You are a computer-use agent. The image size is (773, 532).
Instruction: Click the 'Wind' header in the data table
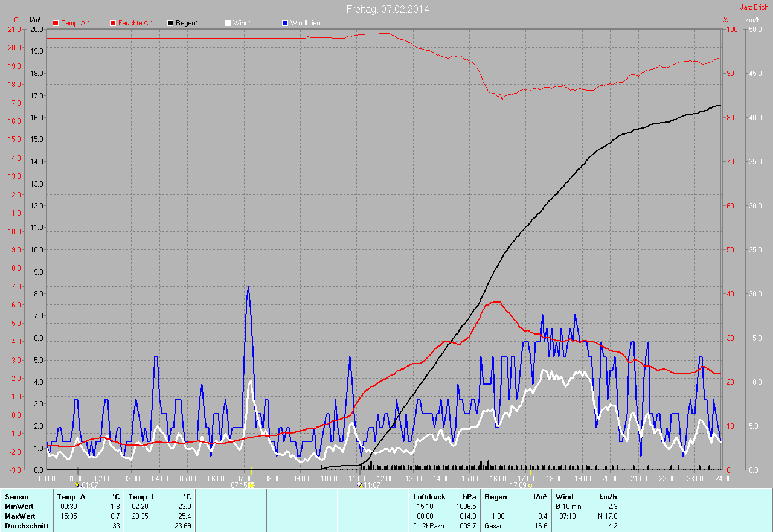(565, 497)
